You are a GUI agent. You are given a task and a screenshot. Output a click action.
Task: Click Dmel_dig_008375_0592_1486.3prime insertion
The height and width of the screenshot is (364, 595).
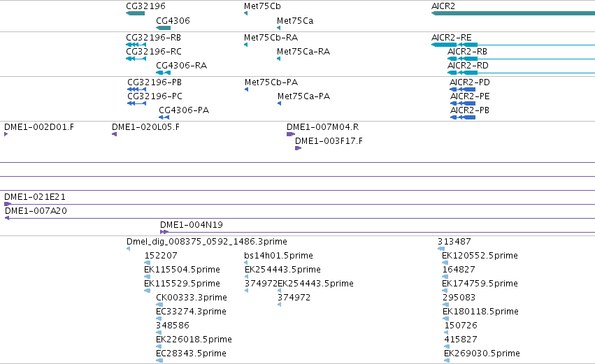point(207,242)
